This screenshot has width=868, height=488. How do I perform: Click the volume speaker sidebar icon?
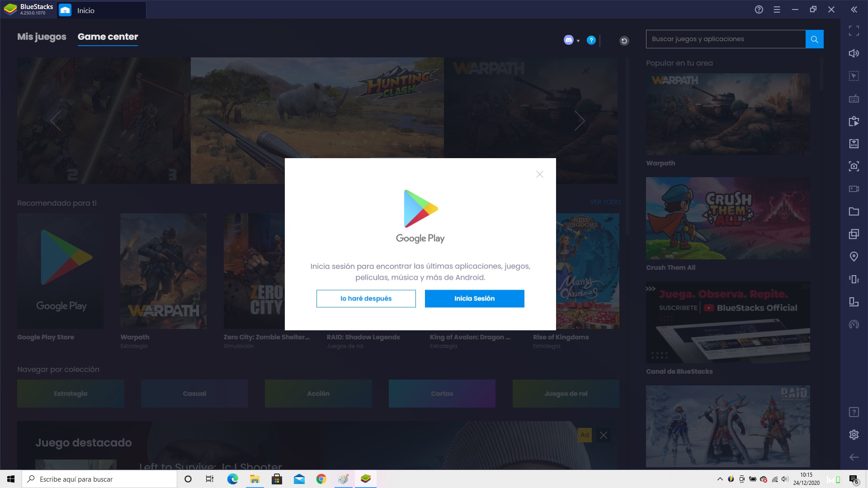click(854, 53)
